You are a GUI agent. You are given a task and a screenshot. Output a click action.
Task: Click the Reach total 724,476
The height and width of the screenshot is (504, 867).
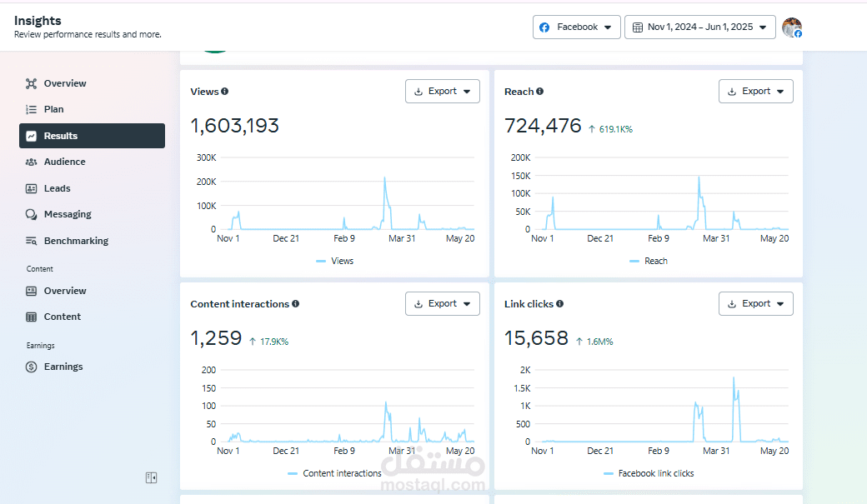tap(543, 126)
